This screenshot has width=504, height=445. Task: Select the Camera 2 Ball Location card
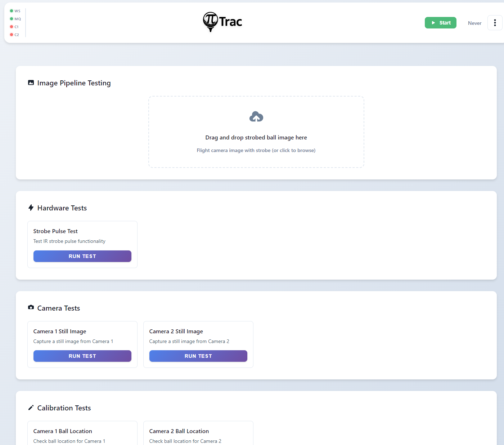click(x=198, y=433)
